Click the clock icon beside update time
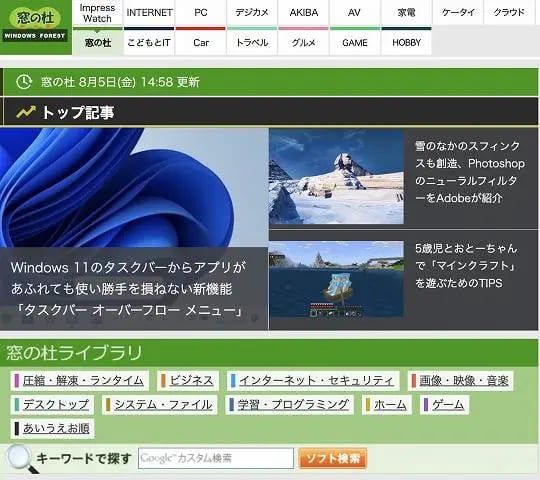The width and height of the screenshot is (540, 480). coord(24,82)
